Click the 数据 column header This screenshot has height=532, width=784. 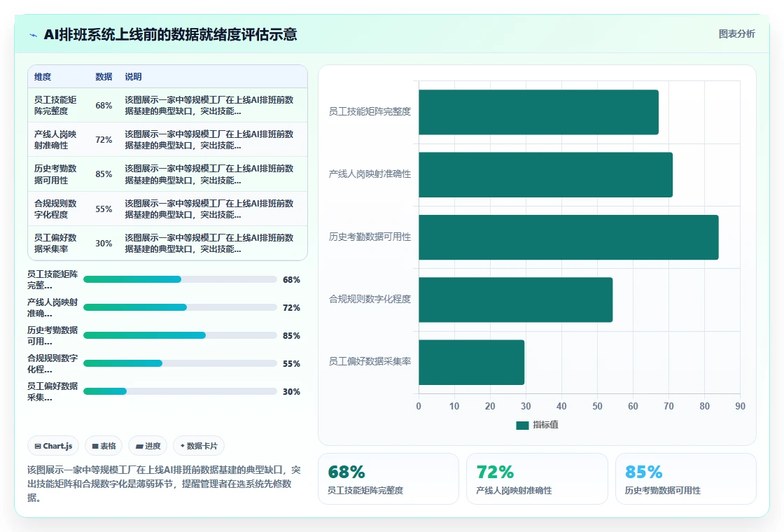click(x=104, y=76)
